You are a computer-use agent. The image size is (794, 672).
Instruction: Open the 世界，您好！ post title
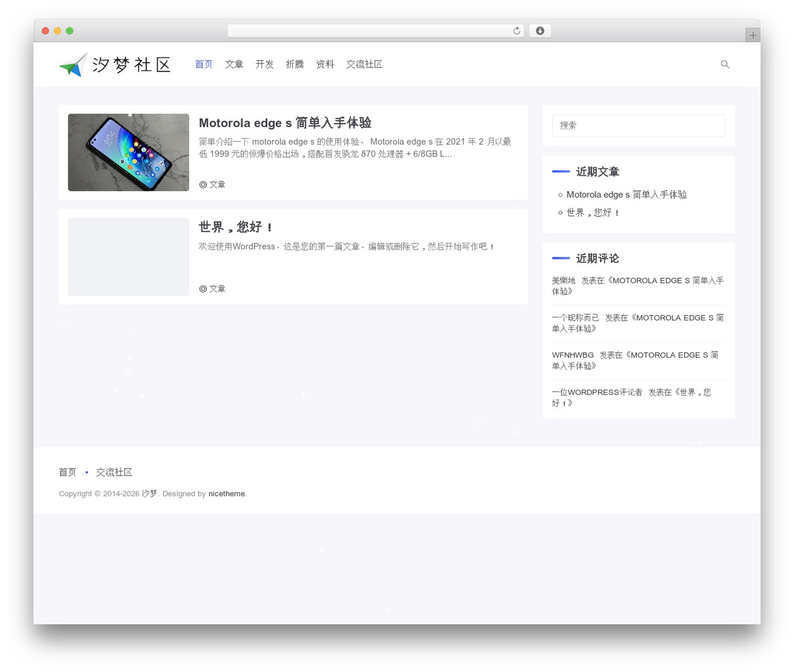(236, 227)
